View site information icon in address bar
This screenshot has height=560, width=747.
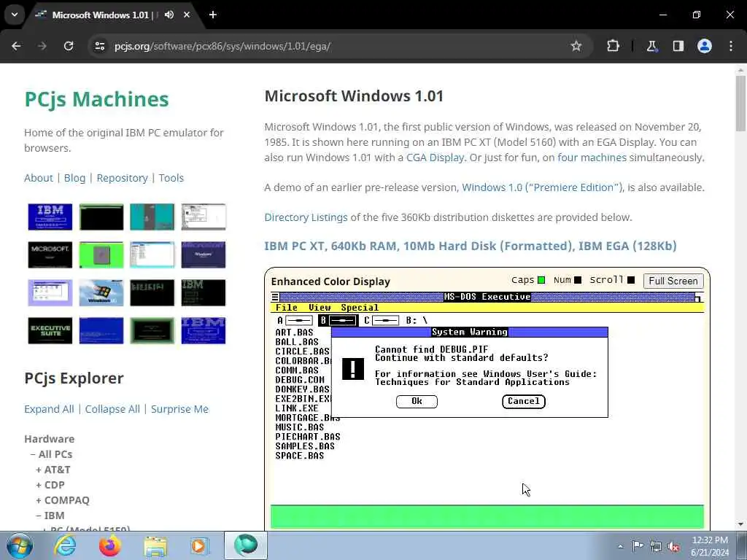coord(99,46)
